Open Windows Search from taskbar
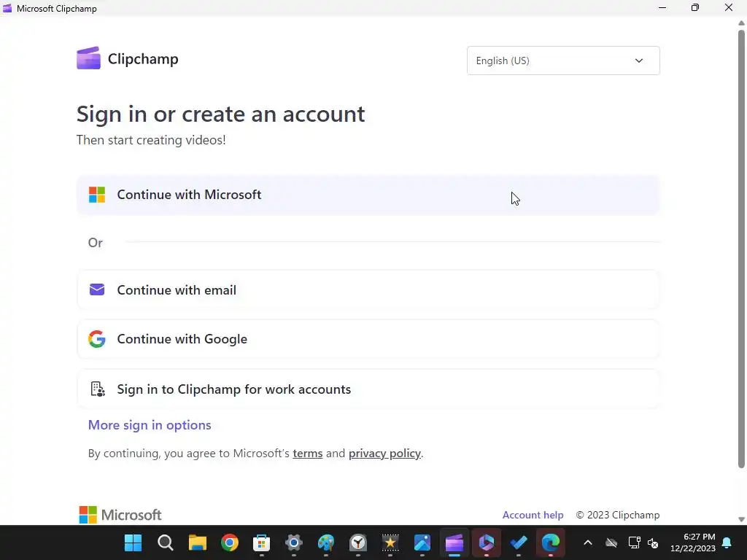 point(166,542)
